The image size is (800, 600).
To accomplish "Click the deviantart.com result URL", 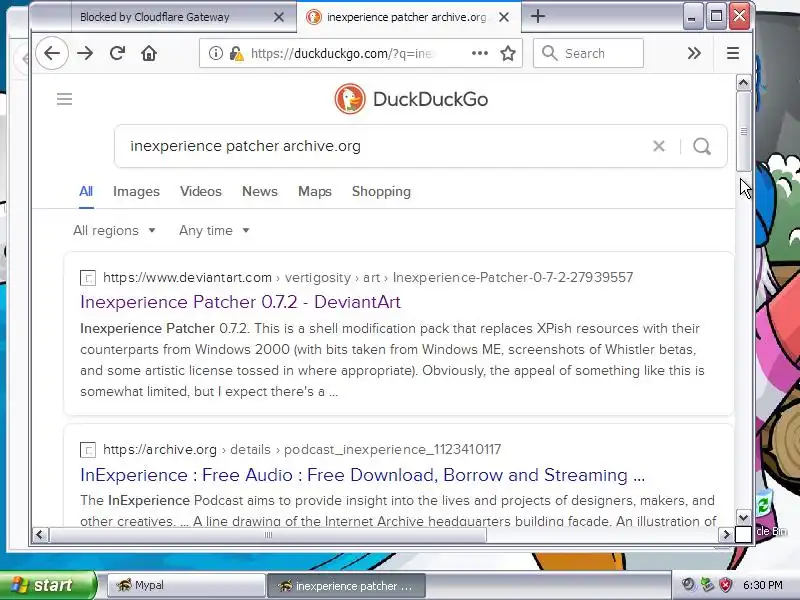I will coord(368,278).
